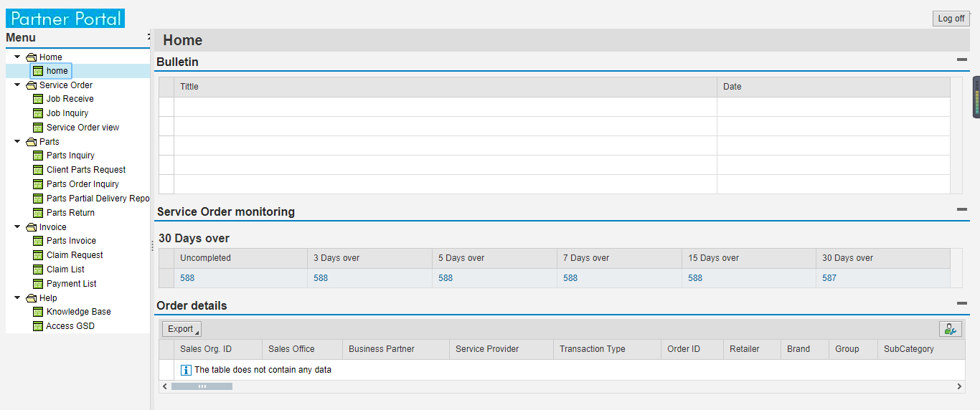This screenshot has height=410, width=980.
Task: Click the Job Receive page icon
Action: [38, 99]
